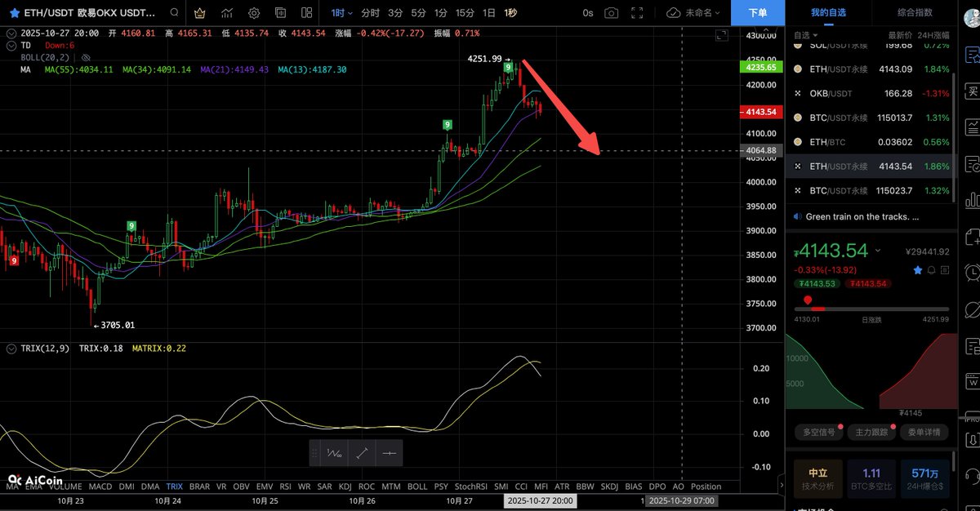This screenshot has width=980, height=511.
Task: Select the Fibonacci drawing tool icon
Action: coord(334,453)
